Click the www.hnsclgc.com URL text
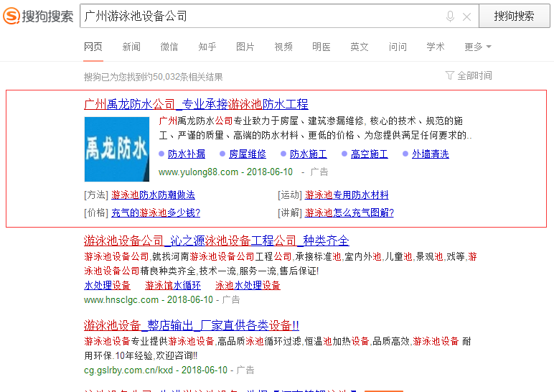Viewport: 554px width, 392px height. coord(121,300)
